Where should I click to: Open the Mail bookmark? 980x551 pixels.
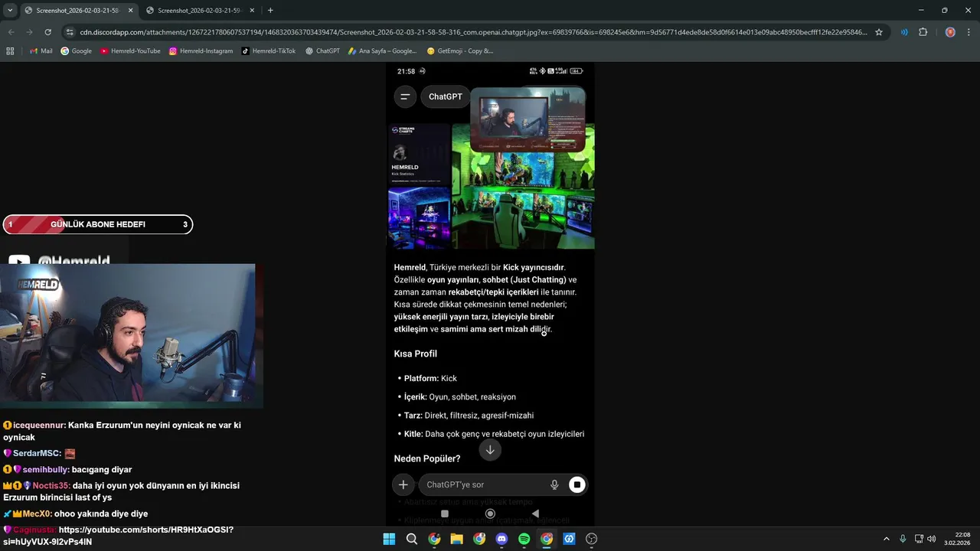coord(41,51)
